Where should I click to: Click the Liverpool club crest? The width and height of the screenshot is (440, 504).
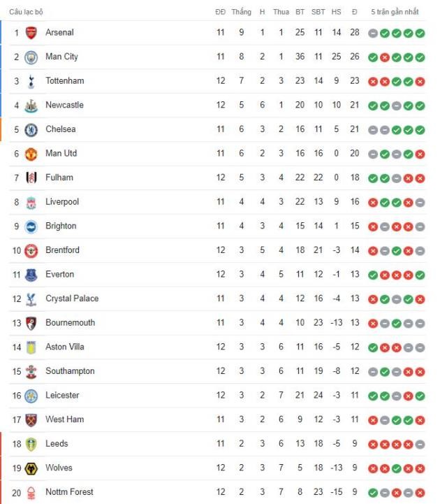coord(31,202)
